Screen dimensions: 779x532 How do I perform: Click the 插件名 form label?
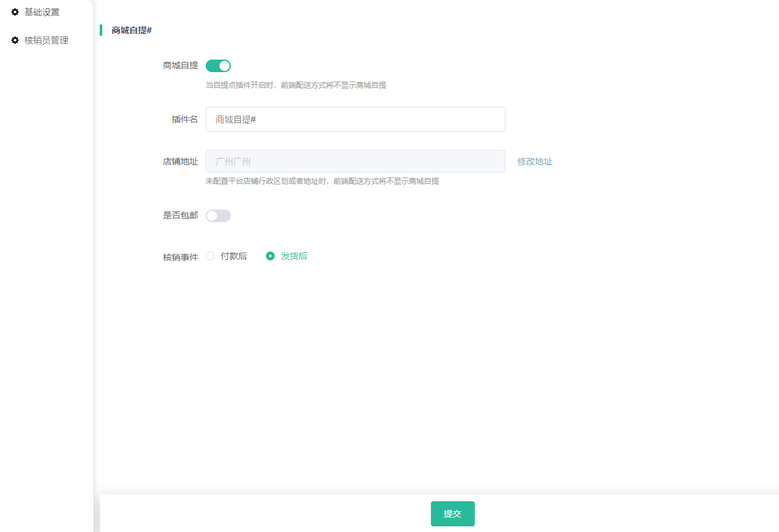pyautogui.click(x=184, y=119)
